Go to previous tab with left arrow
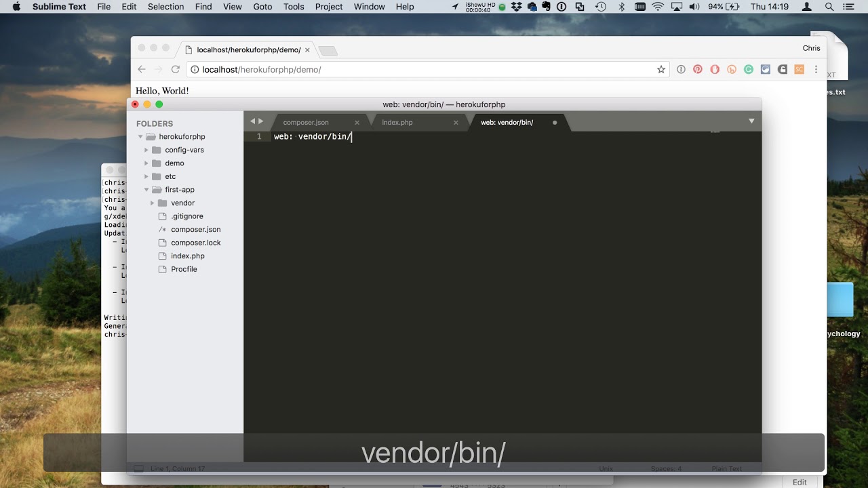 coord(252,121)
